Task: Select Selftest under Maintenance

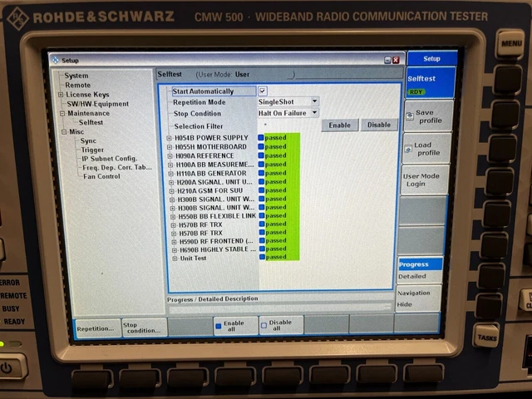Action: [91, 122]
